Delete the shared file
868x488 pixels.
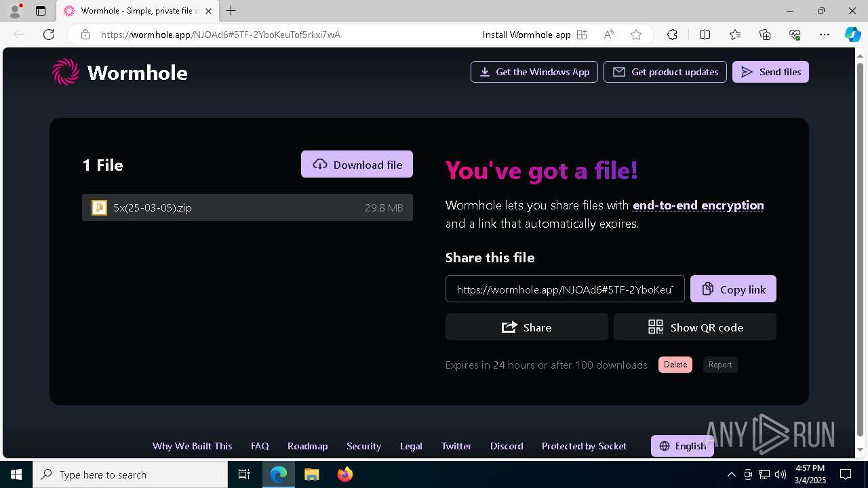[675, 365]
